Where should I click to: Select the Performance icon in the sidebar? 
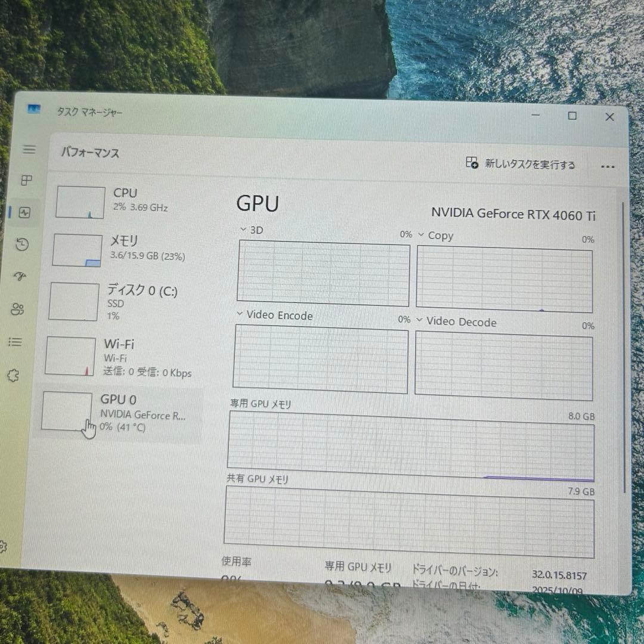click(24, 213)
